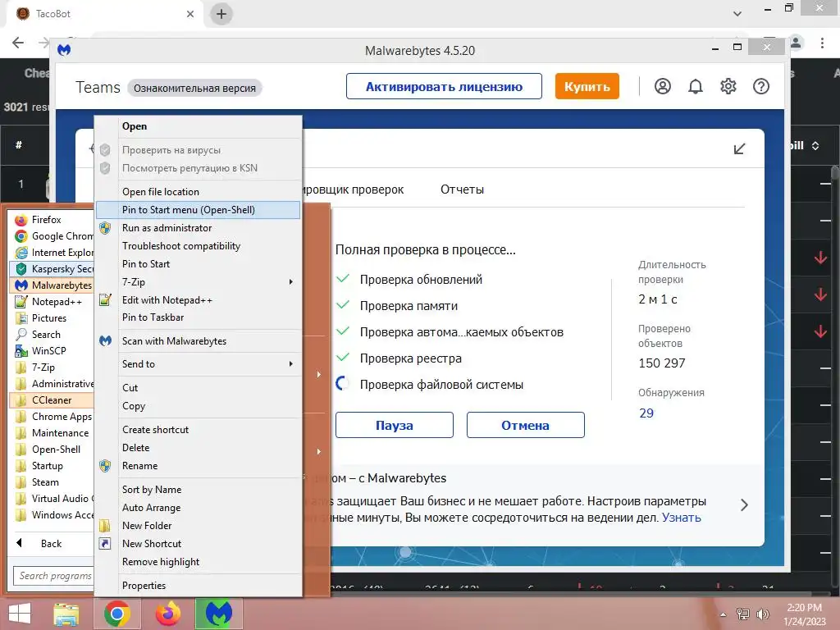Cancel scan with Отмена button

526,426
